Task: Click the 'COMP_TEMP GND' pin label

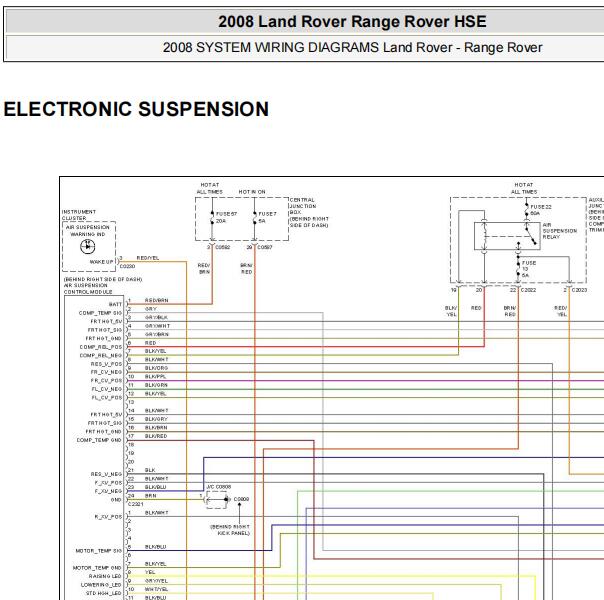Action: point(99,440)
